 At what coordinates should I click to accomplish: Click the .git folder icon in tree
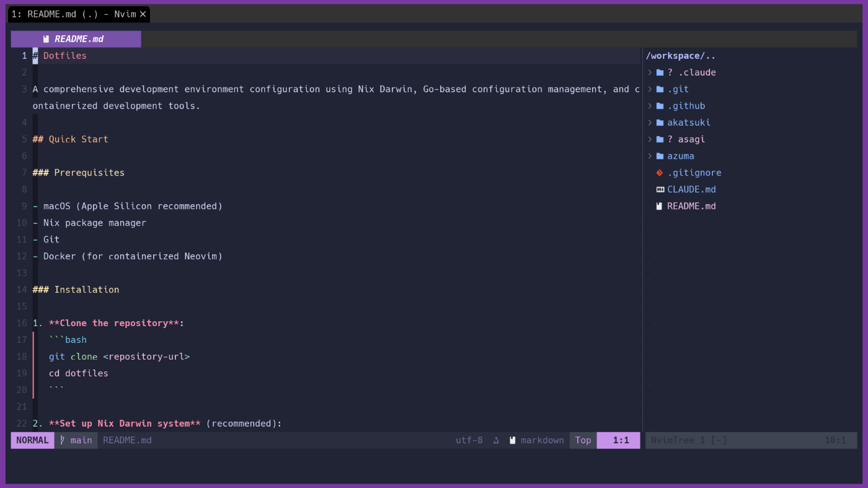point(660,89)
